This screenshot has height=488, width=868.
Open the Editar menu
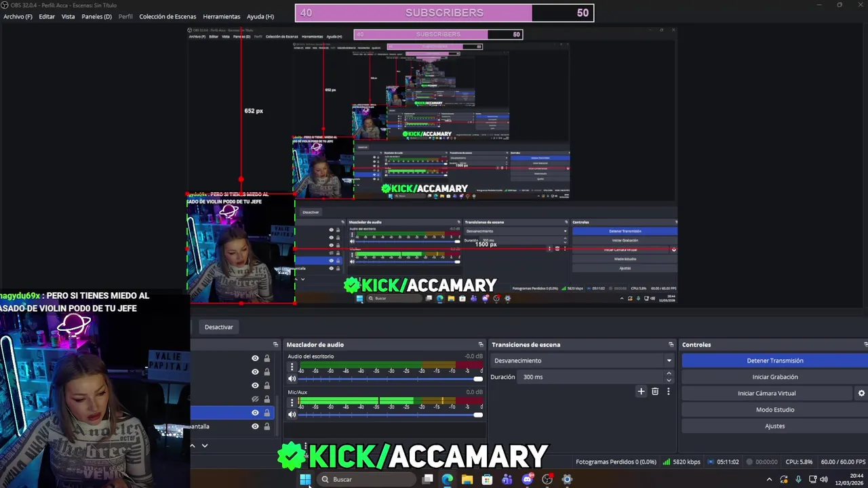click(x=47, y=16)
